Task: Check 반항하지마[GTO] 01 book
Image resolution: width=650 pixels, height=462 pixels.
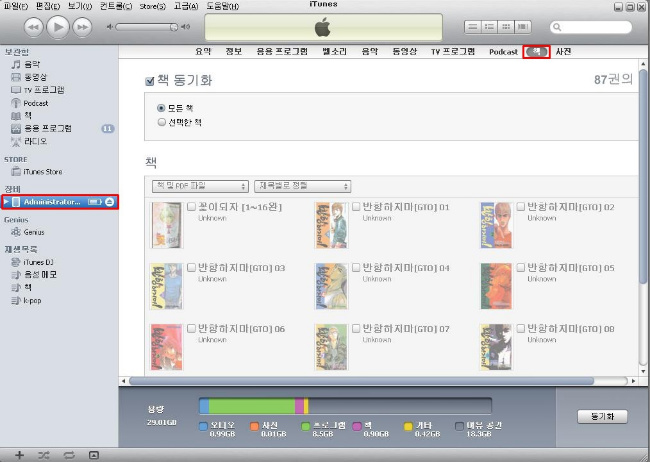Action: tap(356, 207)
